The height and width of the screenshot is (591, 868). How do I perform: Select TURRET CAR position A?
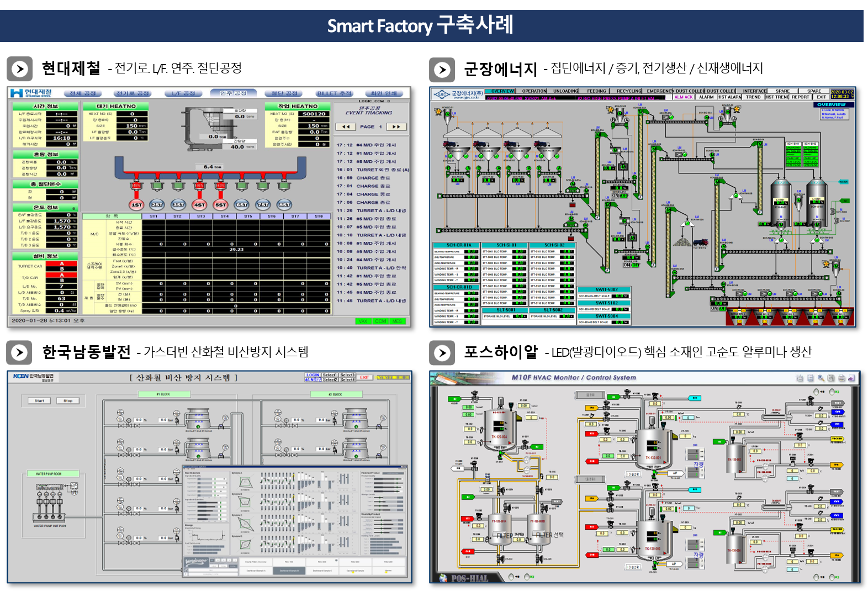pyautogui.click(x=61, y=263)
